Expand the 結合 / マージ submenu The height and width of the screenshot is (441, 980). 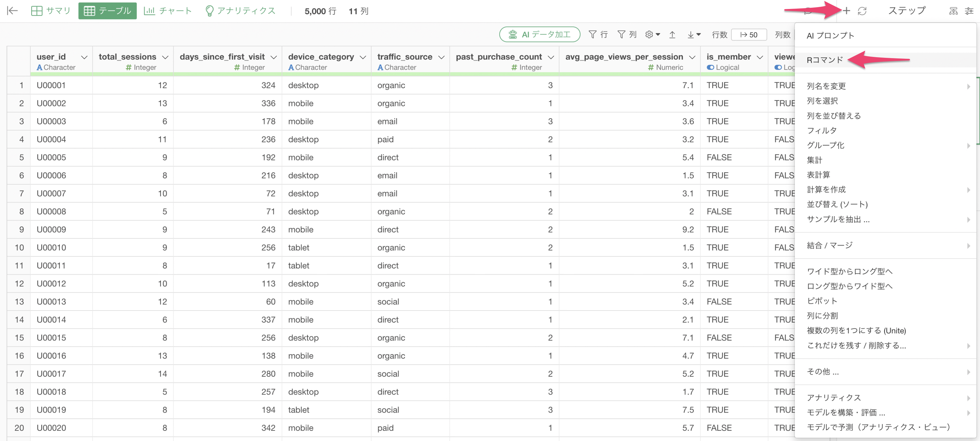(x=830, y=246)
